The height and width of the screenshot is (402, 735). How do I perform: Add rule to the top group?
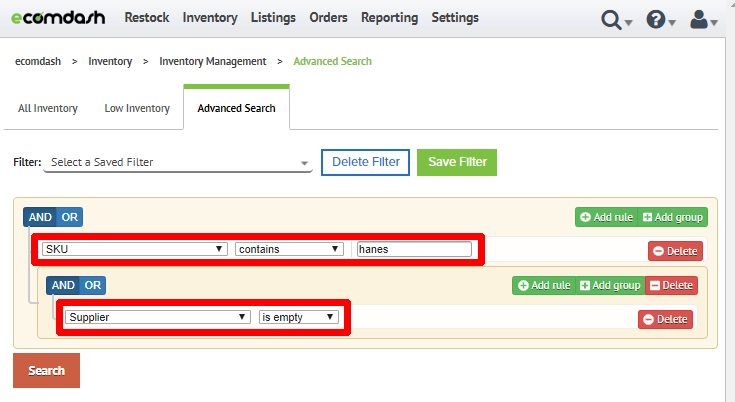coord(607,217)
